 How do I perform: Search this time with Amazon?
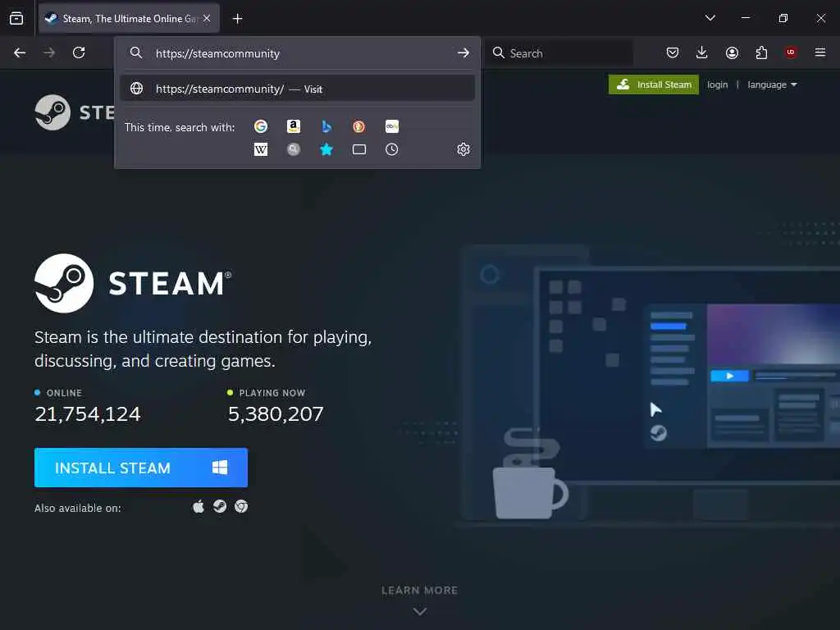coord(294,126)
